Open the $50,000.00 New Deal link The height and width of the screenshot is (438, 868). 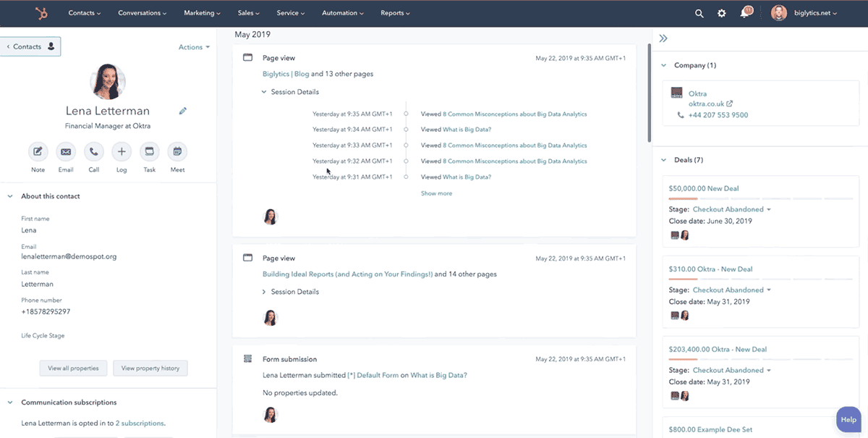point(704,188)
